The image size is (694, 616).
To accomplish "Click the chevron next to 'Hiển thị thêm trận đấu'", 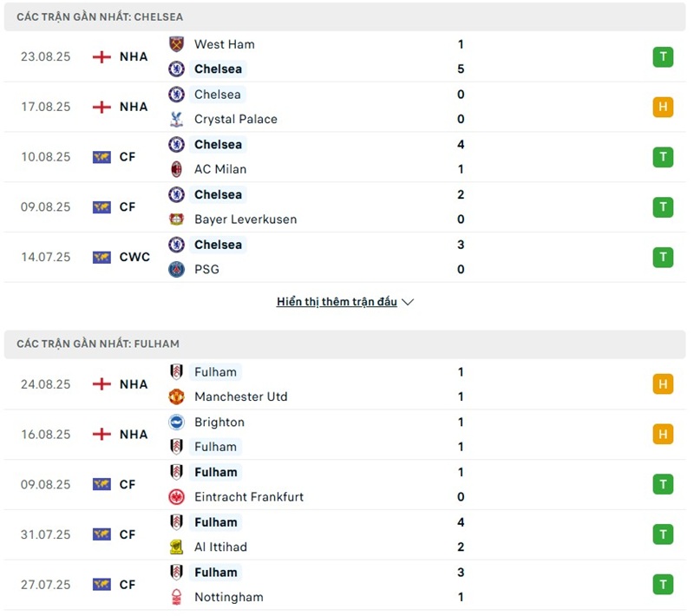I will 409,302.
